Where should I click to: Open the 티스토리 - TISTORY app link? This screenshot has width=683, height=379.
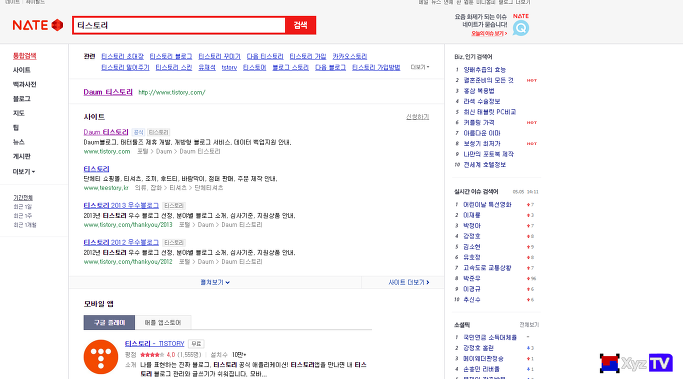[x=155, y=344]
